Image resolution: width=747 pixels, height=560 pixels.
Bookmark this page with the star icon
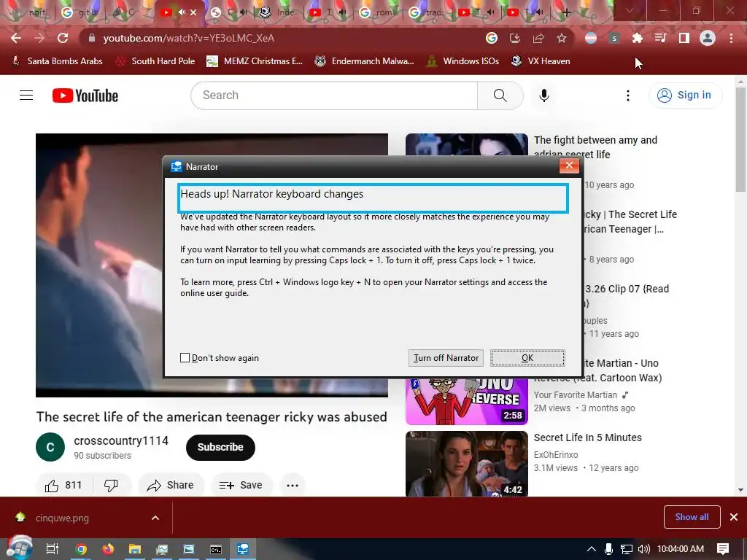[x=562, y=38]
